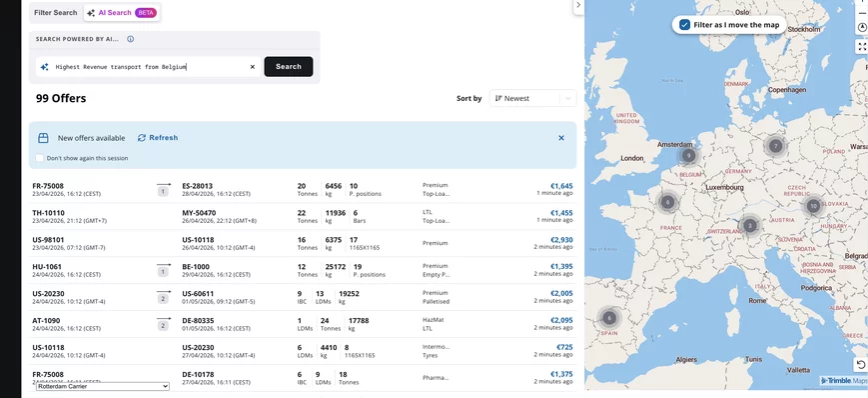
Task: Click the 2-stop icon in the US-20230 to US-60611 row
Action: tap(163, 297)
